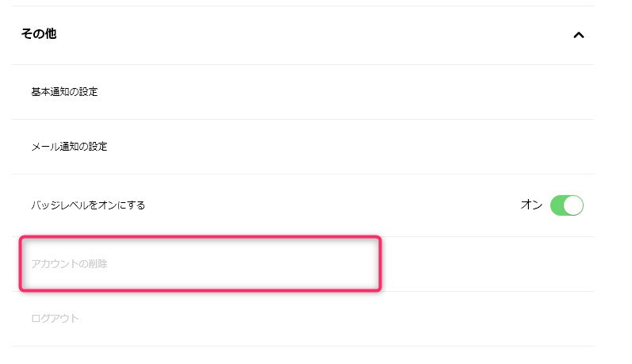Click the chevron in the section header
632x364 pixels.
click(578, 35)
